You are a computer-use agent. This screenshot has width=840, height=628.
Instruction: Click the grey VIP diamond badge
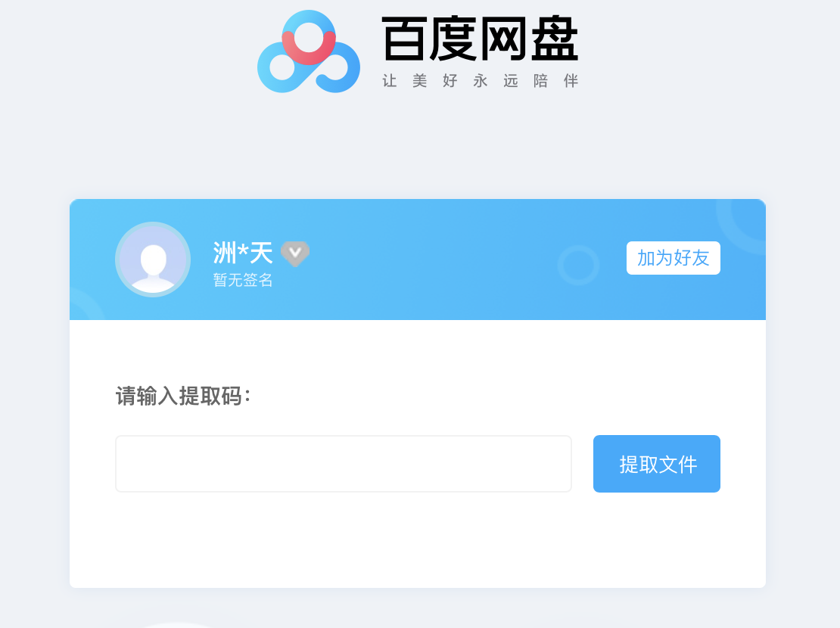click(295, 253)
